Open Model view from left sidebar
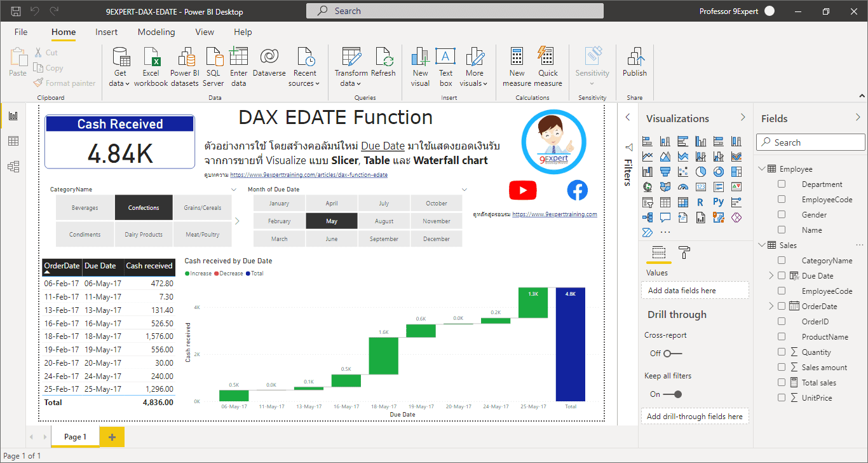This screenshot has height=463, width=868. [x=14, y=166]
